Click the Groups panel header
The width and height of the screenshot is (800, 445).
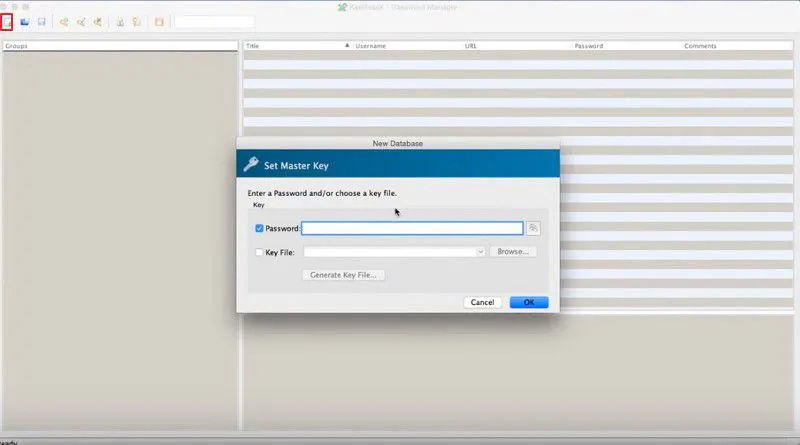pos(120,46)
